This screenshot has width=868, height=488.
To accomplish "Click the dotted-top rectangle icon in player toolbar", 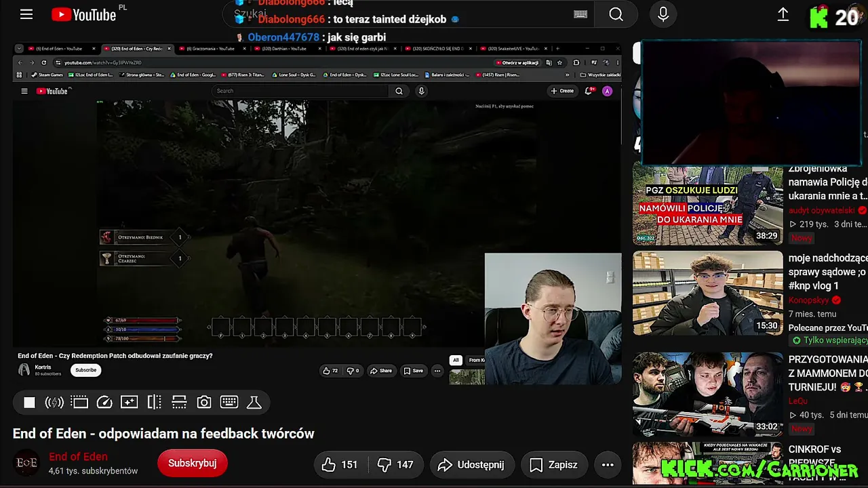I will click(x=79, y=403).
